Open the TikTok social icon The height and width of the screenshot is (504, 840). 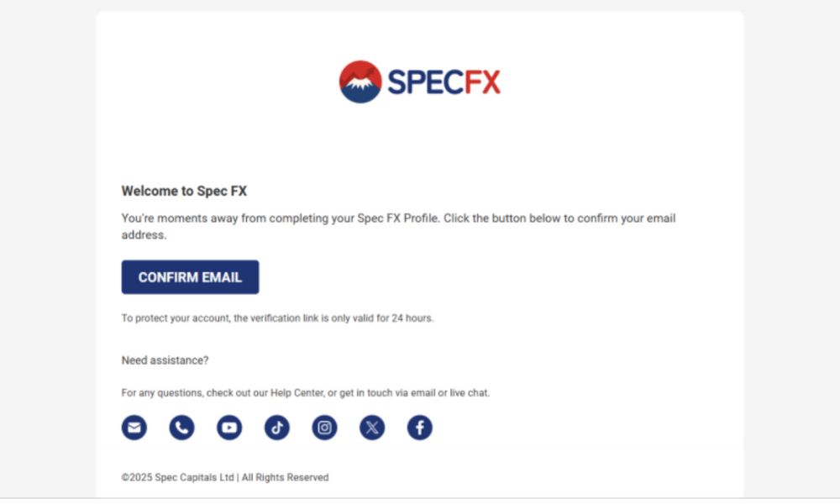click(x=277, y=428)
